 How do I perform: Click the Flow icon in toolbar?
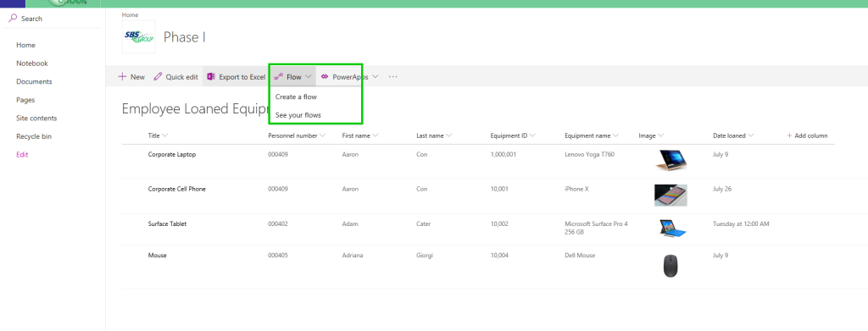point(278,77)
